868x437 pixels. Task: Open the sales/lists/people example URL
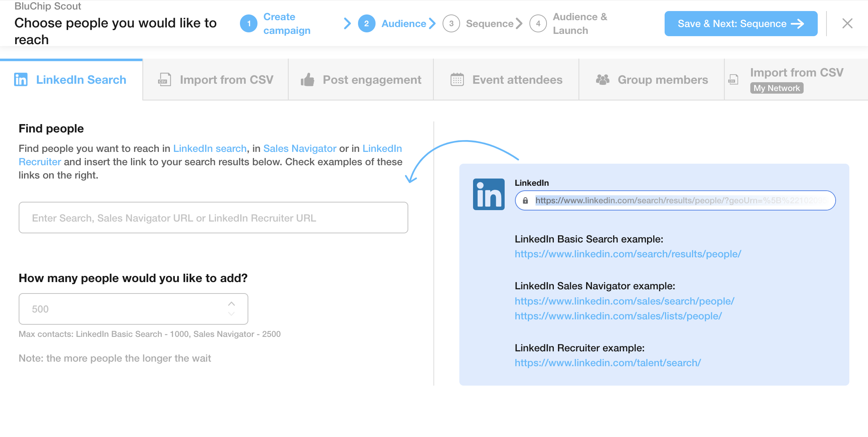pos(618,316)
